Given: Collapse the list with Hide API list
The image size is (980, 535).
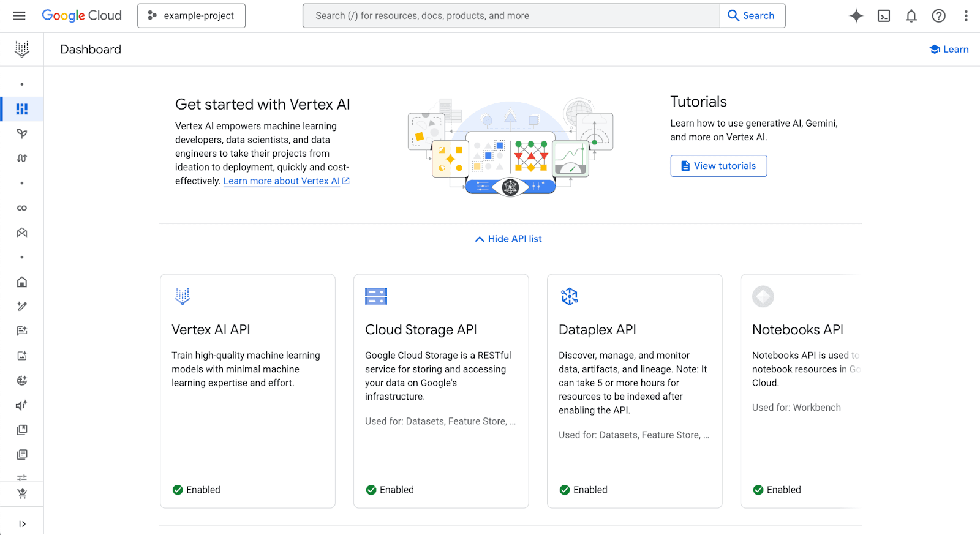Looking at the screenshot, I should pyautogui.click(x=508, y=239).
